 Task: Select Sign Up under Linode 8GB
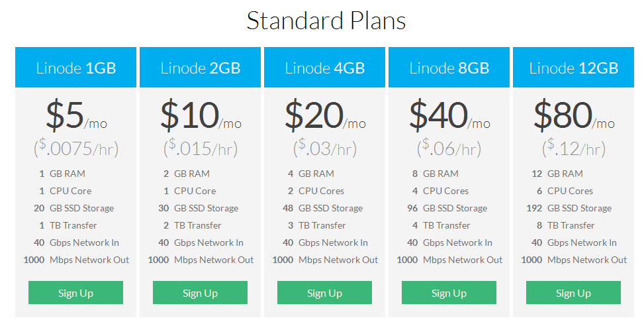449,293
